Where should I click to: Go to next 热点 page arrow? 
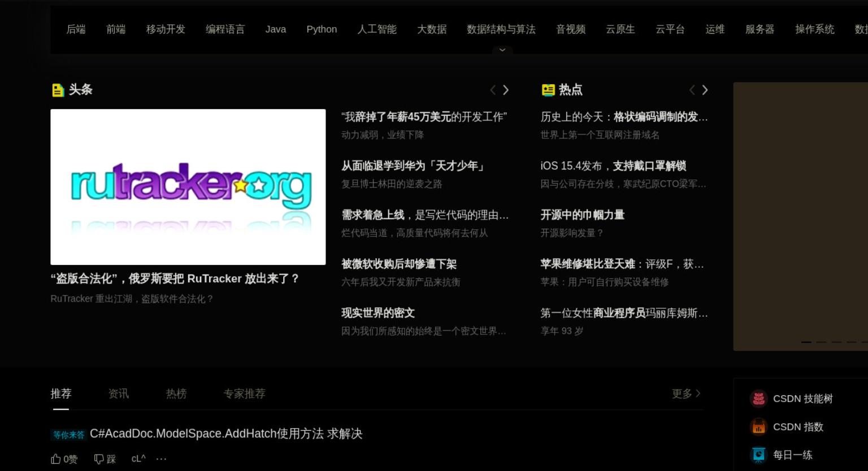(x=705, y=90)
